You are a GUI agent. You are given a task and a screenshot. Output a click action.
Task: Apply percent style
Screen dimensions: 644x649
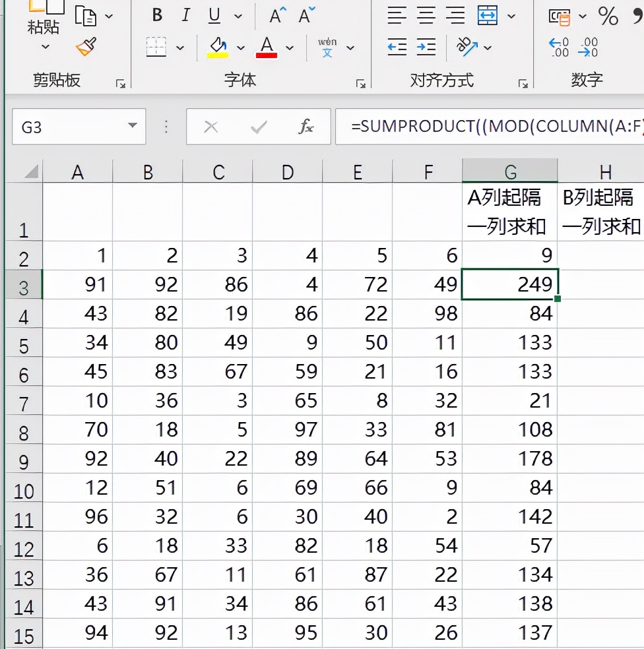point(608,16)
